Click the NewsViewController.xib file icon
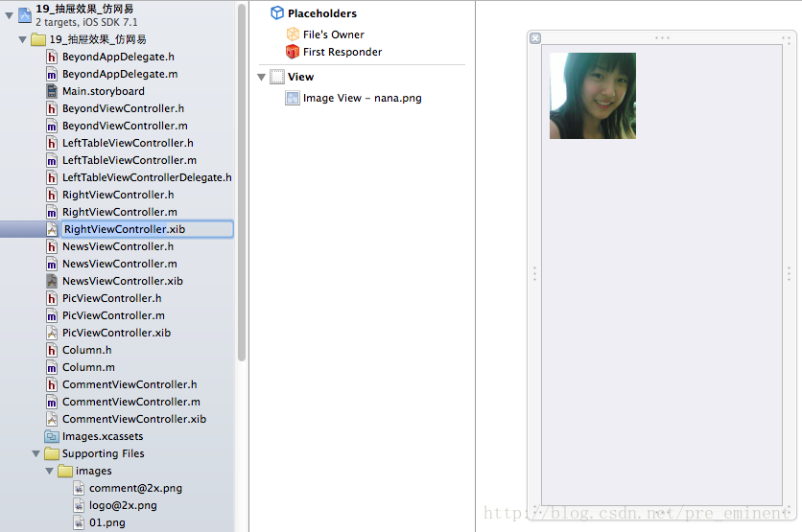The image size is (802, 532). 52,281
